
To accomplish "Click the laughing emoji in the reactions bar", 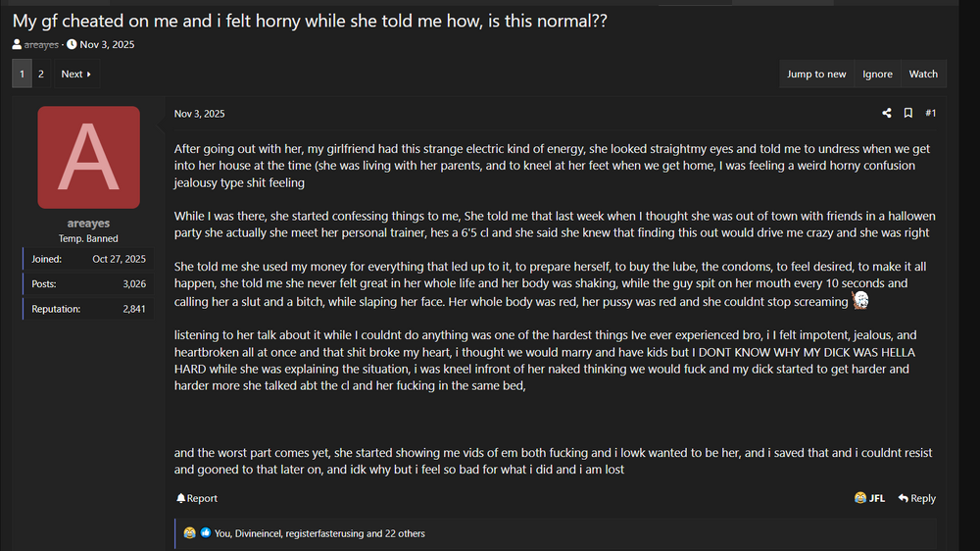I will pyautogui.click(x=189, y=533).
